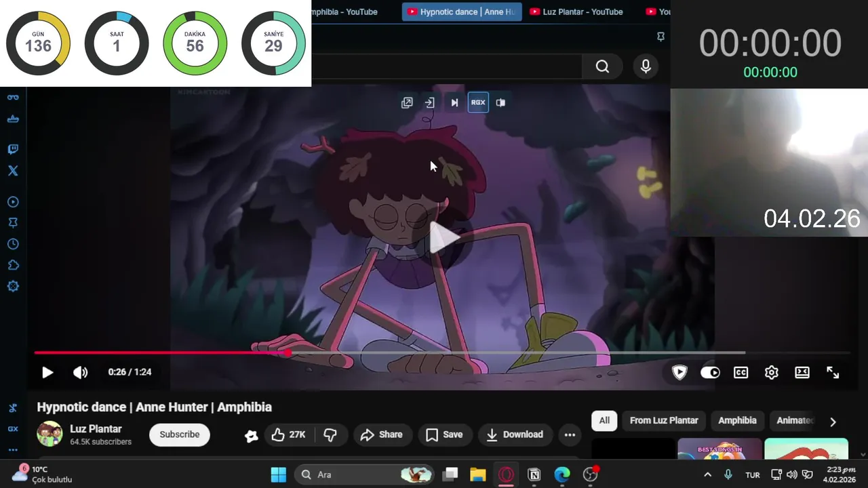868x488 pixels.
Task: Open the X (Twitter) sidebar icon
Action: (x=13, y=171)
